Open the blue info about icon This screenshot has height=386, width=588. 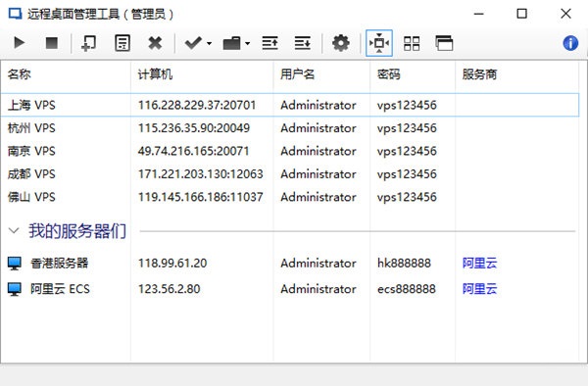click(x=570, y=43)
